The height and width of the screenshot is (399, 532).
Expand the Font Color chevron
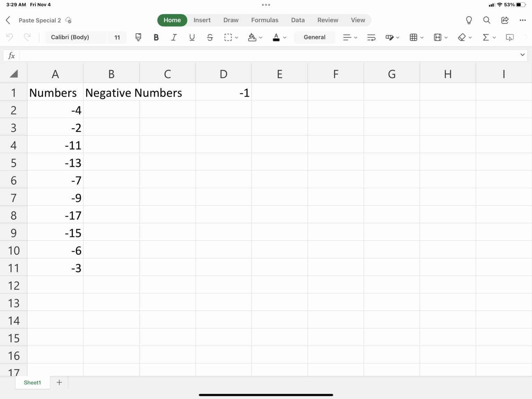(285, 37)
